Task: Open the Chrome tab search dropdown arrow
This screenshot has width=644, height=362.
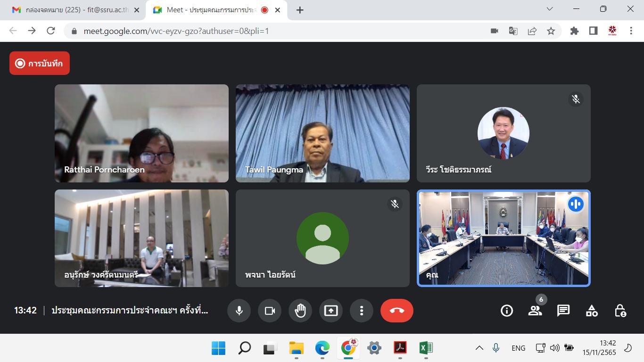Action: click(x=550, y=9)
